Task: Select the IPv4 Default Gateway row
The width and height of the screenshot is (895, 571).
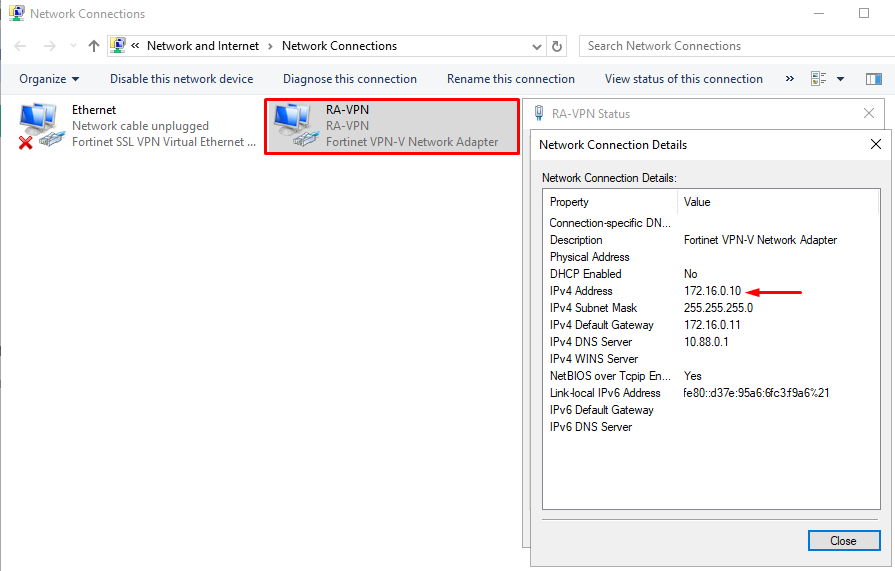Action: [711, 325]
